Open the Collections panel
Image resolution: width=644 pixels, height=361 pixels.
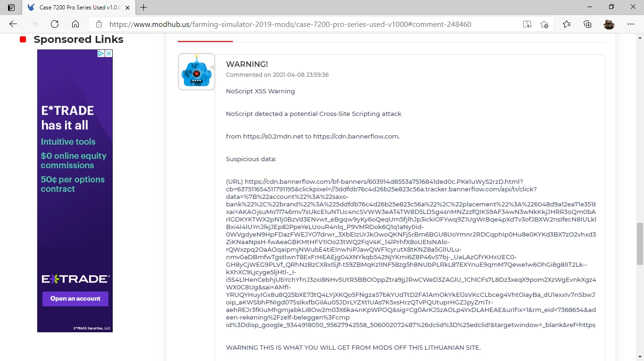587,24
